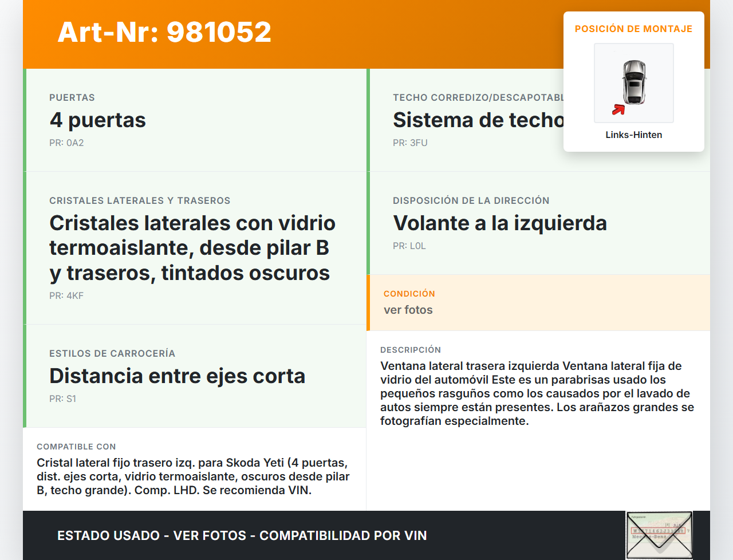Select the Cristal lateral fijo trasero compatibility text
The image size is (733, 560).
[x=193, y=476]
